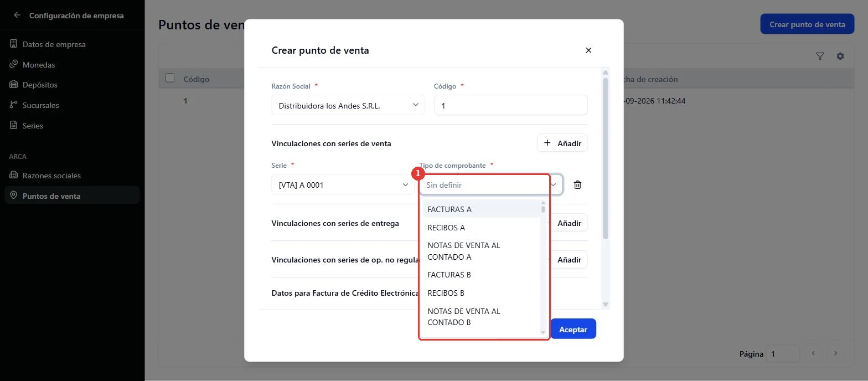This screenshot has height=381, width=868.
Task: Click the Monedas coins icon
Action: tap(14, 64)
